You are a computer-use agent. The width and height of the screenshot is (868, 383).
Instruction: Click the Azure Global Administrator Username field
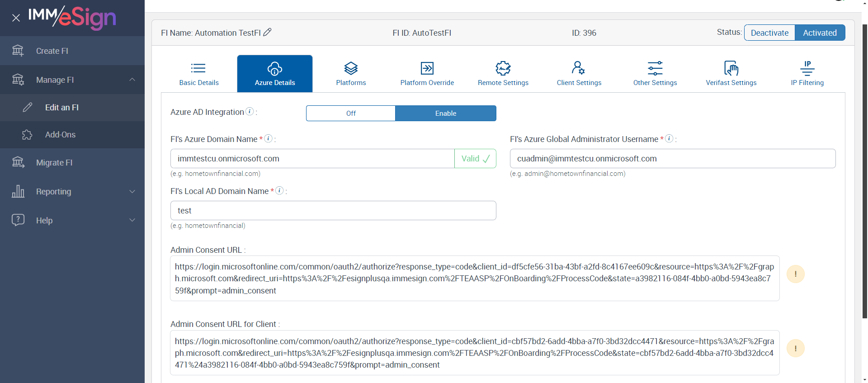click(x=673, y=159)
